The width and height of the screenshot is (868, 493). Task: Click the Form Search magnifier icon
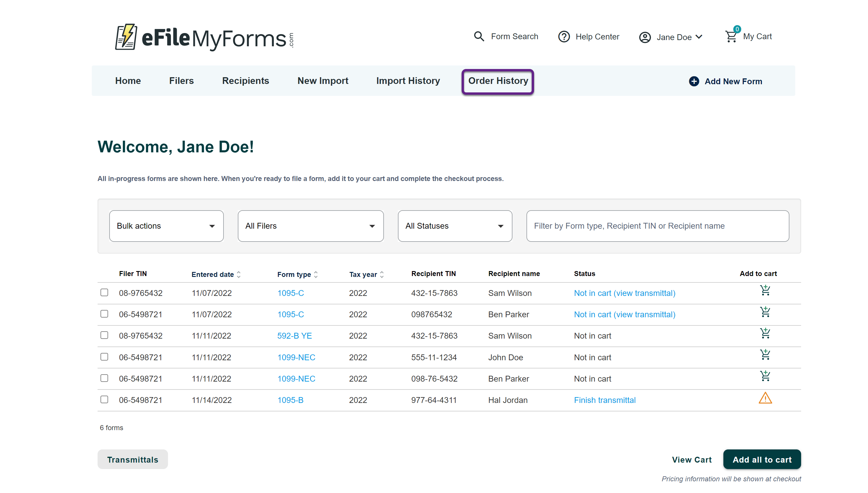[x=479, y=36]
